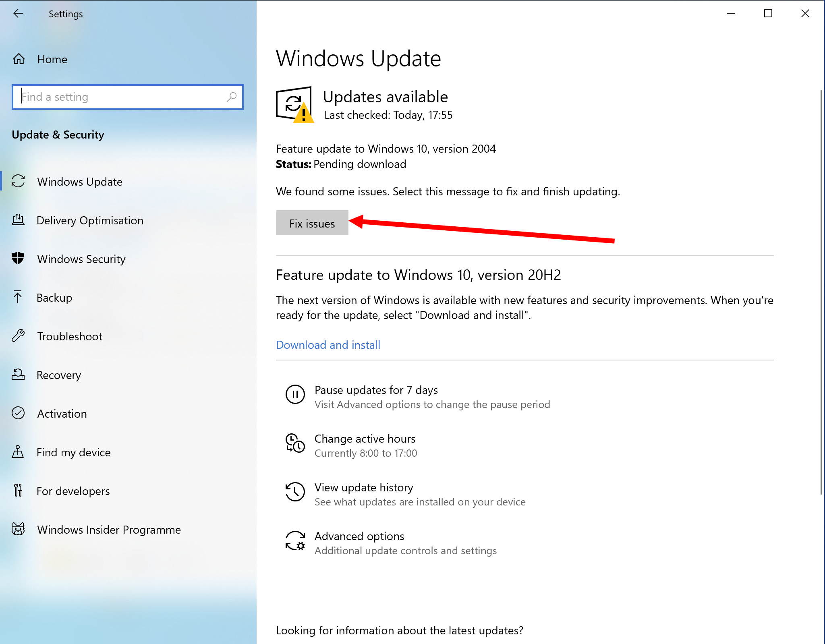Click the Find a setting field
Image resolution: width=825 pixels, height=644 pixels.
(x=121, y=97)
